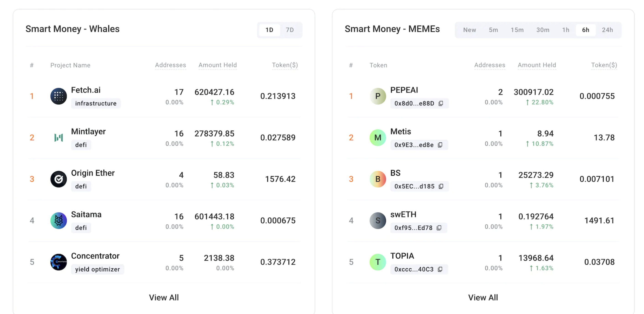Viewport: 644px width, 314px height.
Task: Click the Mintlayer logo icon
Action: coord(59,137)
